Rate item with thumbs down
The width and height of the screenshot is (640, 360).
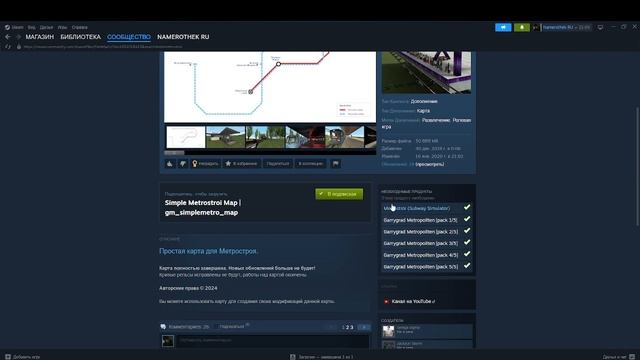[x=182, y=164]
